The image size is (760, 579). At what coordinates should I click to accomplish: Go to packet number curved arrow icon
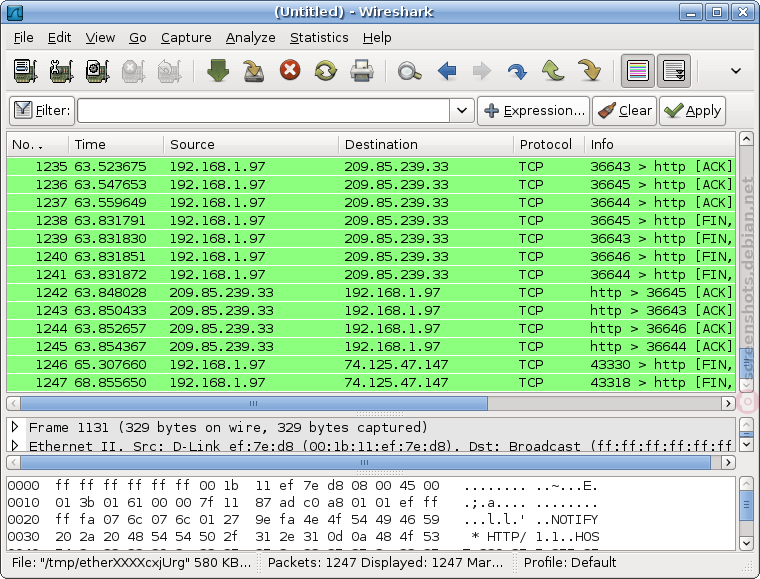click(x=517, y=71)
